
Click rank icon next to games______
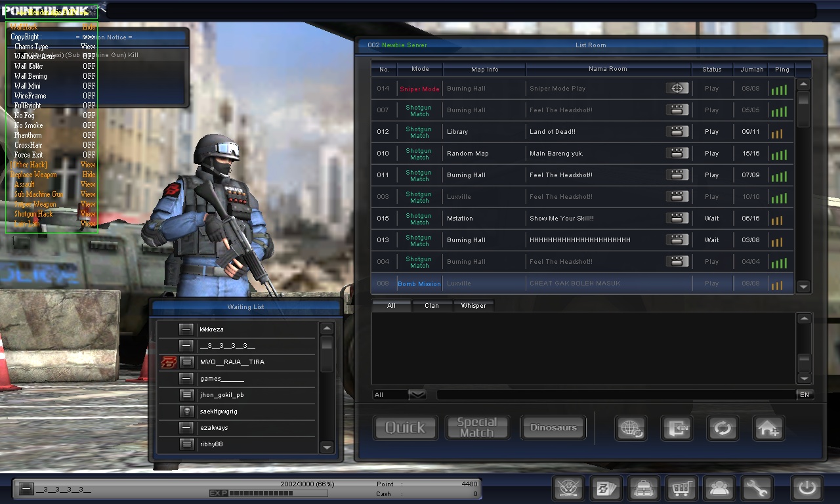coord(186,378)
